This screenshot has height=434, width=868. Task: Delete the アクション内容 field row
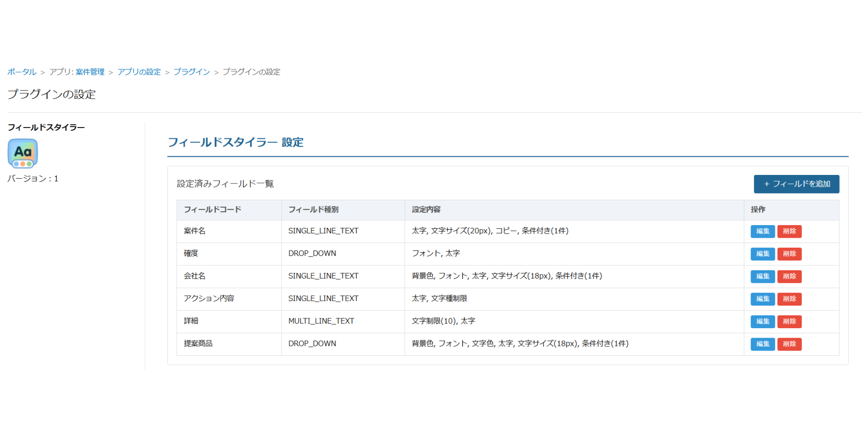(789, 299)
